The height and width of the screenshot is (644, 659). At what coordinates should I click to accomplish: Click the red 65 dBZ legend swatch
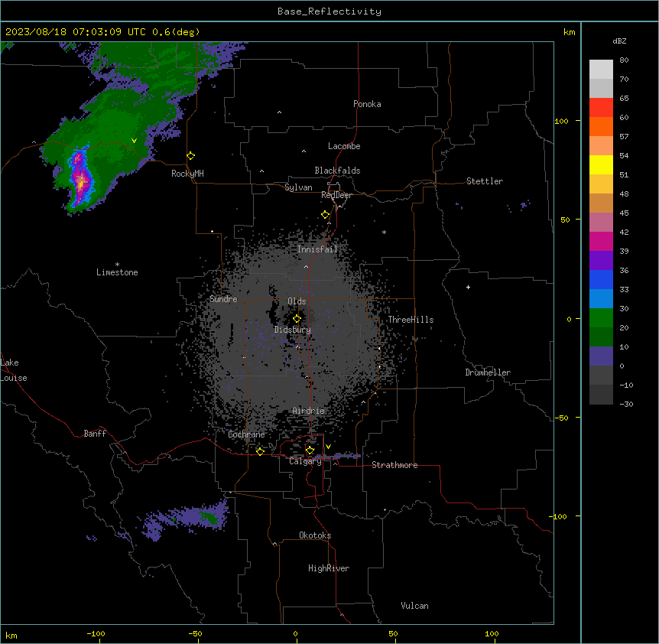(x=601, y=108)
